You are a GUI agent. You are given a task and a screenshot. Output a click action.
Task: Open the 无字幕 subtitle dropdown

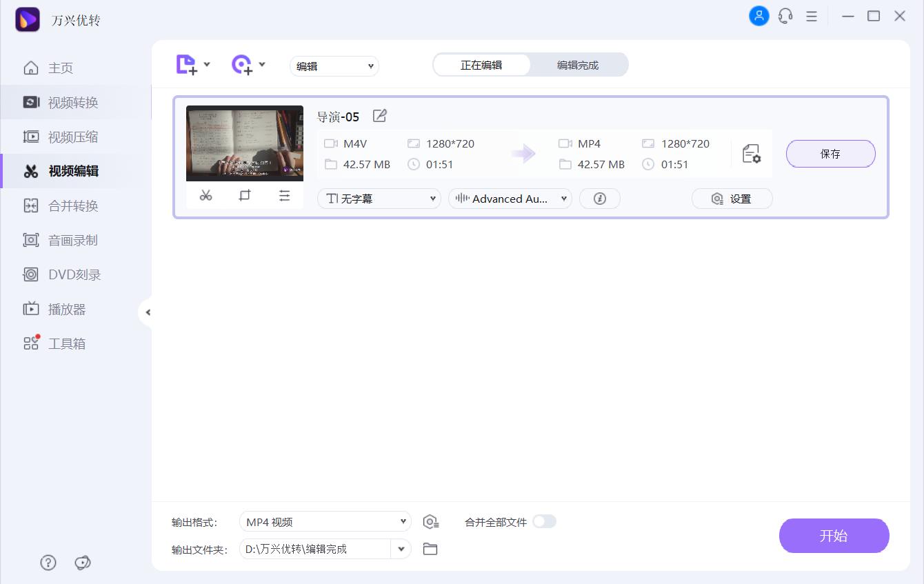[379, 198]
